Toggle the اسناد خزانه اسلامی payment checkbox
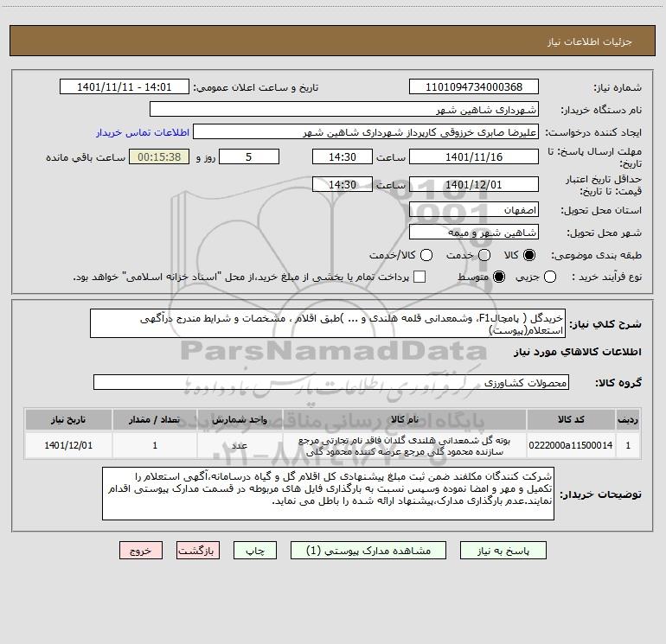The image size is (666, 644). point(419,277)
